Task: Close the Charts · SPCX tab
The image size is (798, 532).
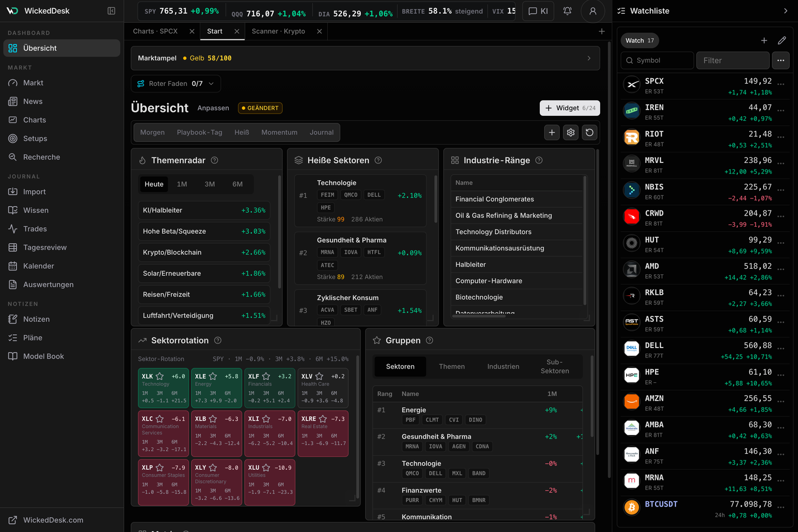Action: point(192,31)
